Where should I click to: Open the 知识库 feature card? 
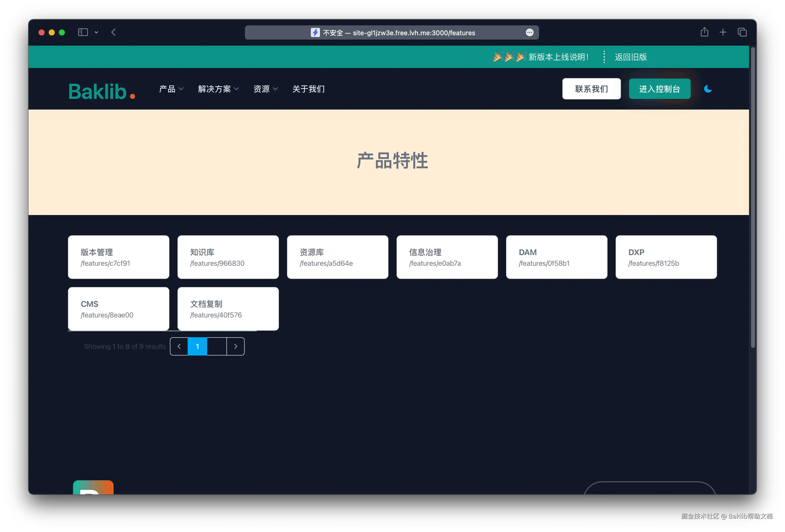point(228,257)
